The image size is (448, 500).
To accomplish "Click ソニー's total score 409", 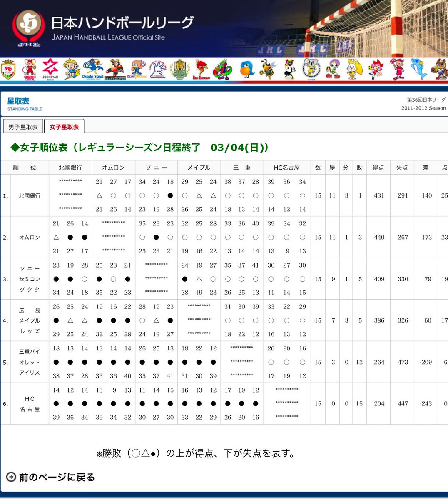I will (x=379, y=279).
